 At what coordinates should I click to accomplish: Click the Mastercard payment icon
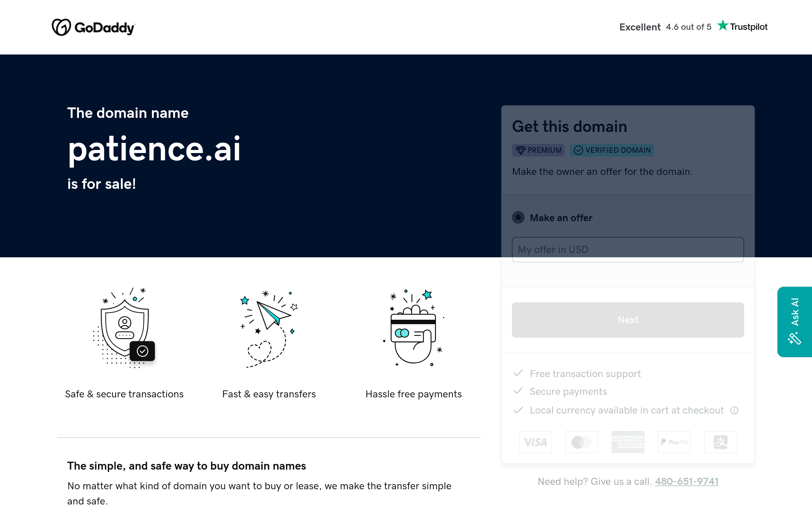point(581,442)
